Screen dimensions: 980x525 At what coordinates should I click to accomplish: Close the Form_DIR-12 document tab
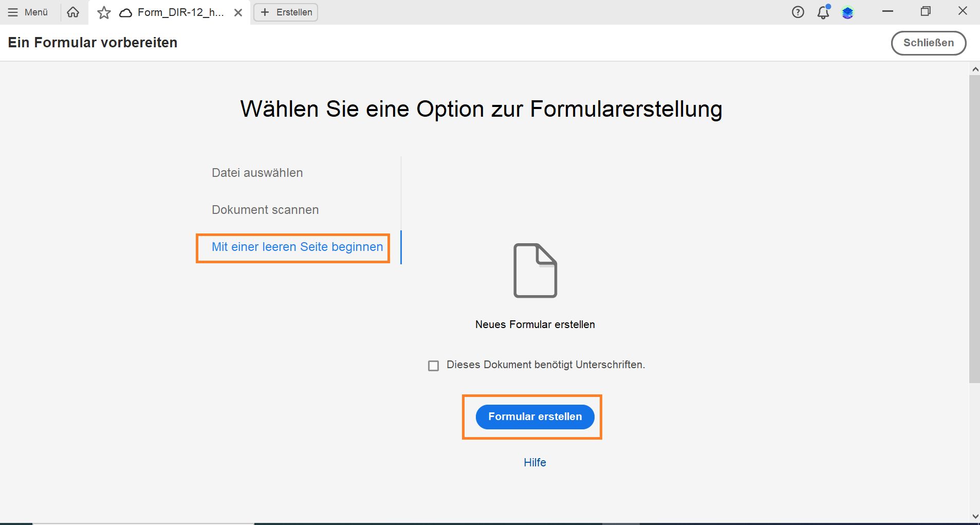pyautogui.click(x=238, y=12)
